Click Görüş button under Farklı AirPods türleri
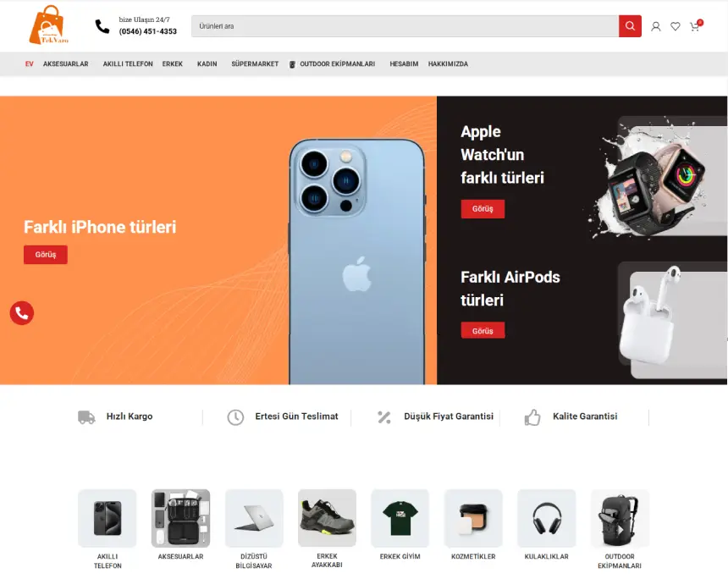 pos(483,331)
